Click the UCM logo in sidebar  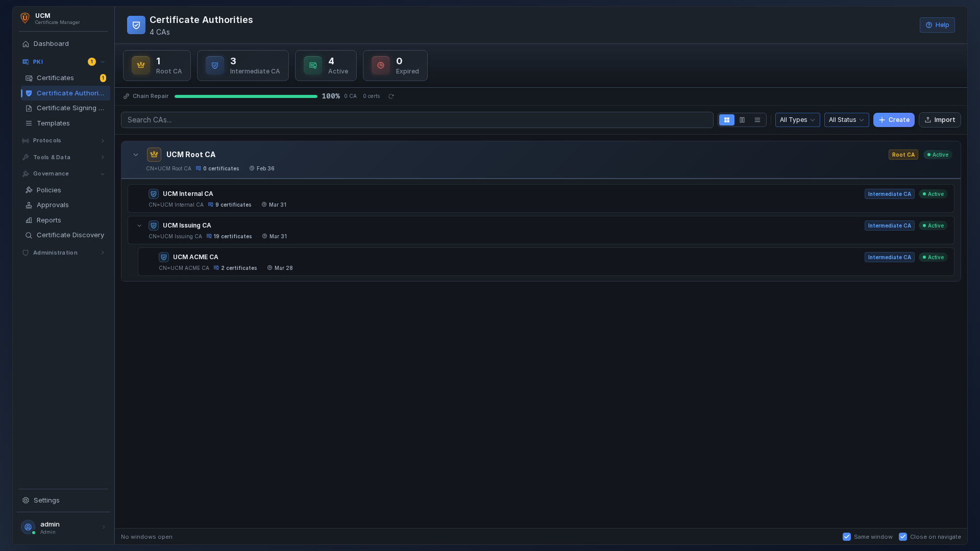point(25,18)
